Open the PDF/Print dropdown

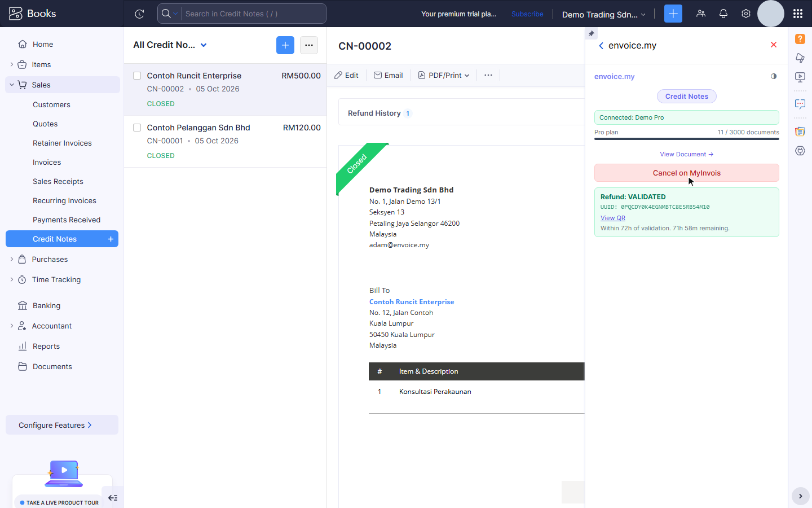(444, 75)
